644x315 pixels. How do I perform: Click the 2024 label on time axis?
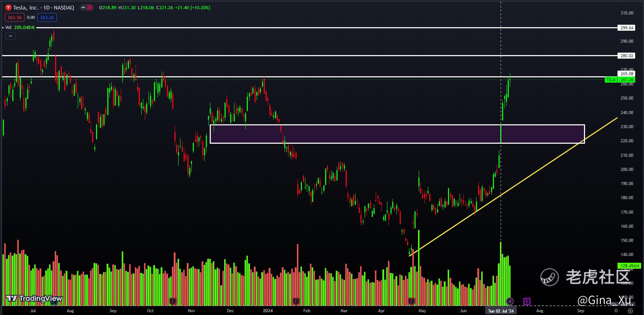click(268, 311)
